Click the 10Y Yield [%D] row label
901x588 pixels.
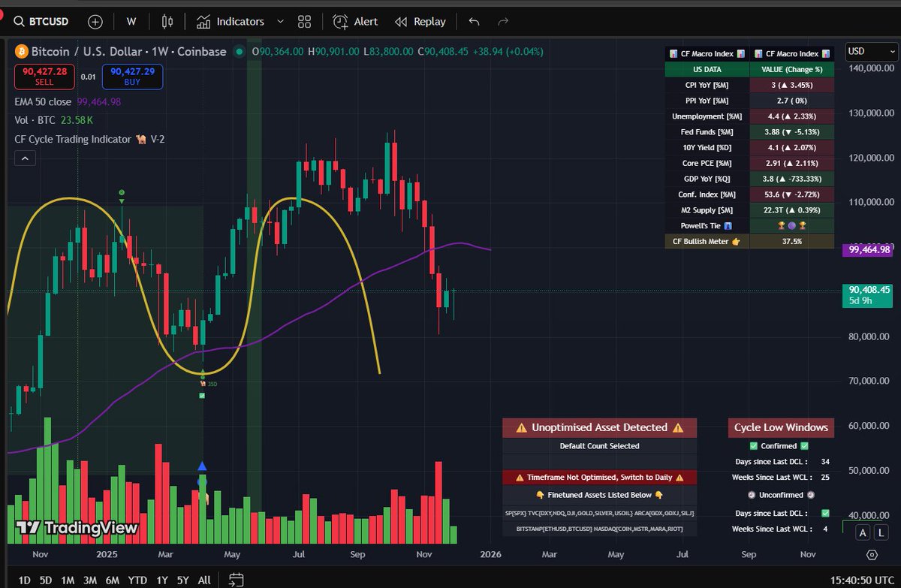(x=707, y=148)
